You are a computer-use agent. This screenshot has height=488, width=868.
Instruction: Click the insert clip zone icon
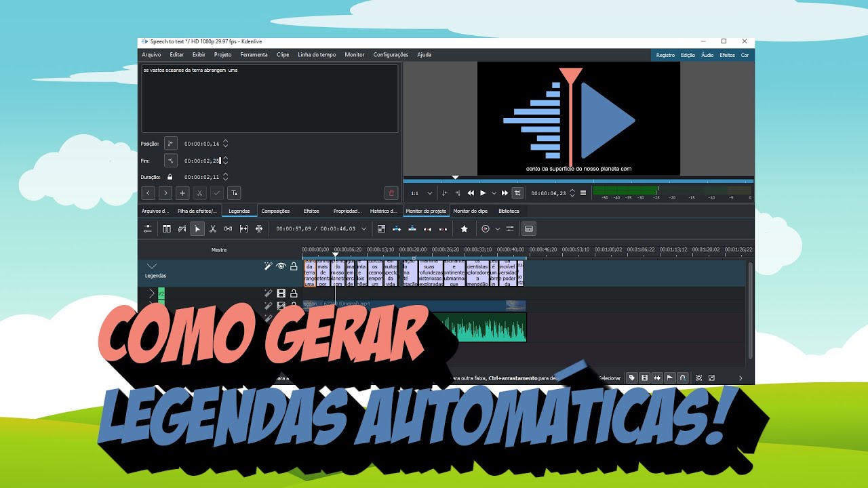(x=397, y=229)
